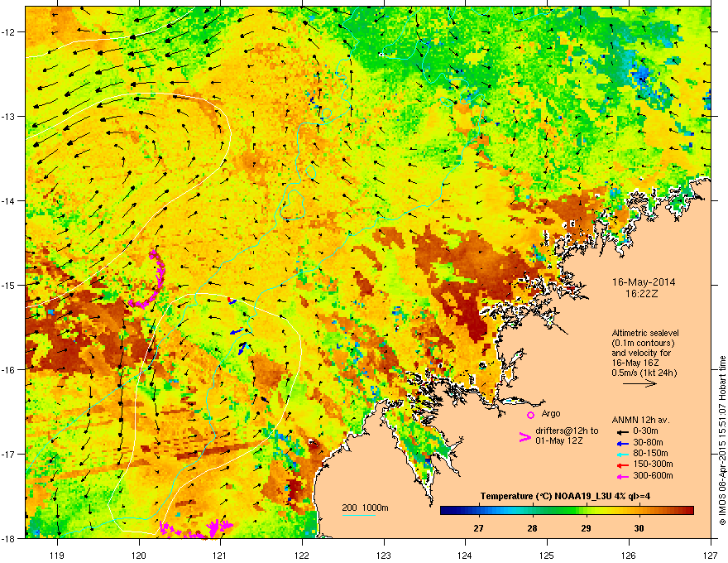Click the '80-150m' depth label
728x563 pixels.
[650, 453]
